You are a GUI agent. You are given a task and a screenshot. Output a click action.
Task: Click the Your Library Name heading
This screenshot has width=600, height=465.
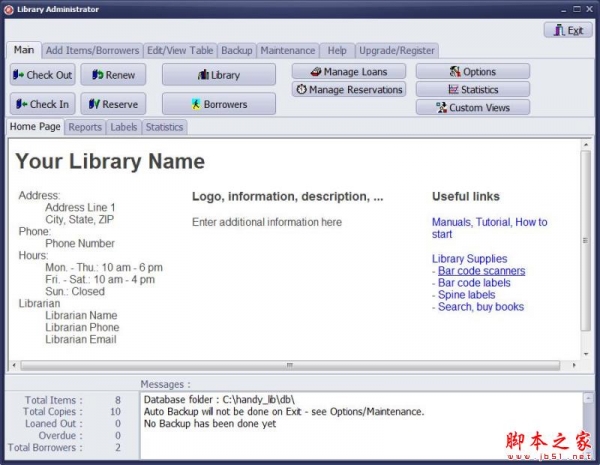[x=110, y=162]
